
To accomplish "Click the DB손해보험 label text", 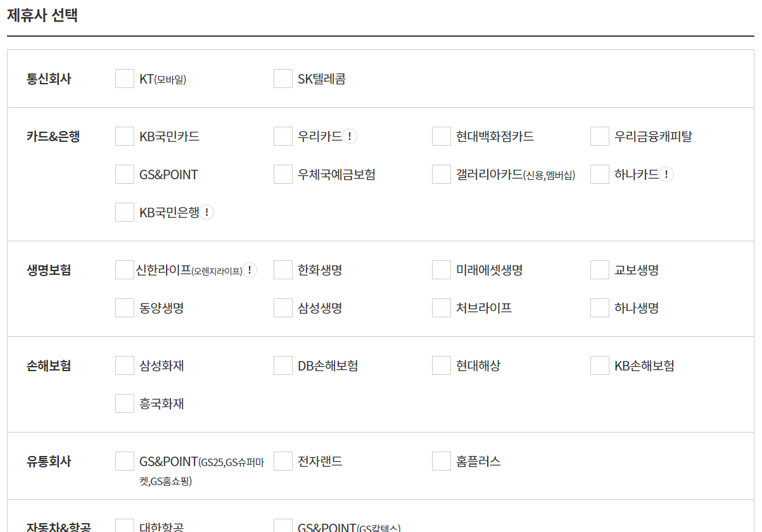I will point(328,365).
